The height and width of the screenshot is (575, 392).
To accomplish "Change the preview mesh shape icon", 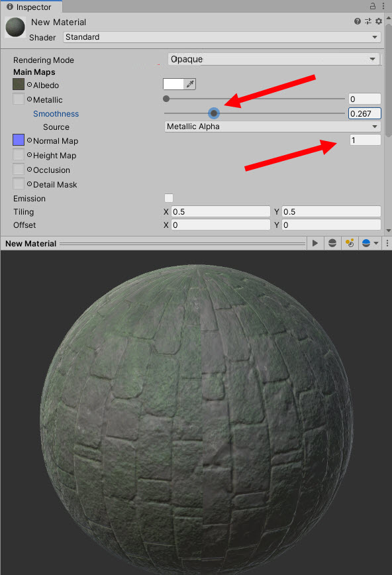I will pyautogui.click(x=332, y=243).
